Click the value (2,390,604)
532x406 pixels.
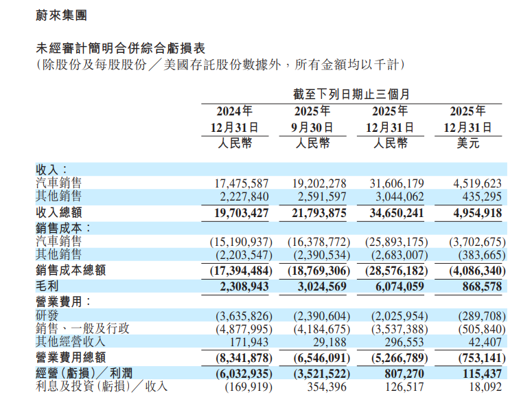click(322, 317)
